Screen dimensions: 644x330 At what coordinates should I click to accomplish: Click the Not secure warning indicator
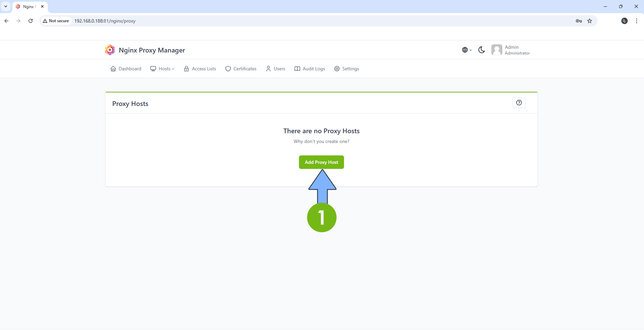[x=55, y=21]
